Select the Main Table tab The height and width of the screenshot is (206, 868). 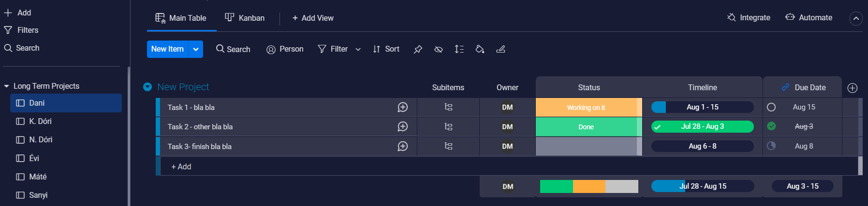[181, 18]
